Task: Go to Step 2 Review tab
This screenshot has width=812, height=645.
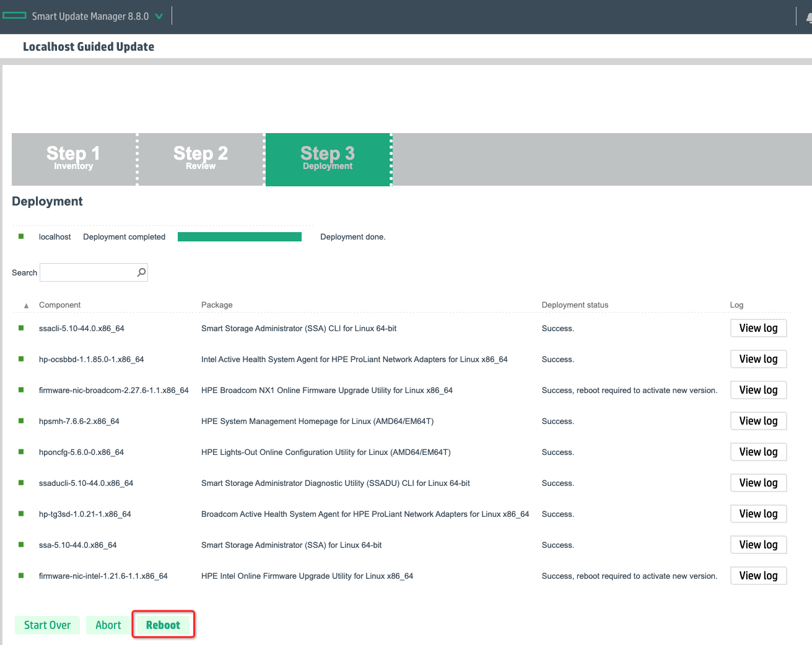Action: (201, 159)
